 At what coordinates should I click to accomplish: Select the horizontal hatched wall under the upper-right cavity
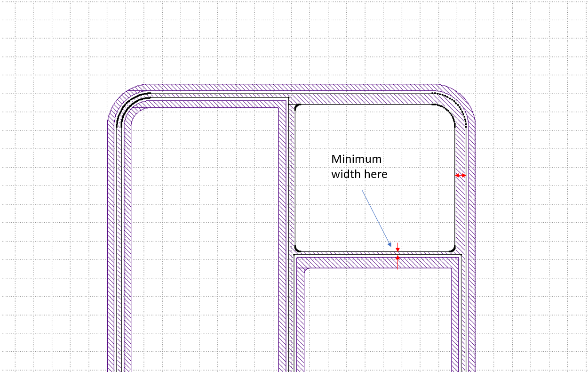(376, 262)
